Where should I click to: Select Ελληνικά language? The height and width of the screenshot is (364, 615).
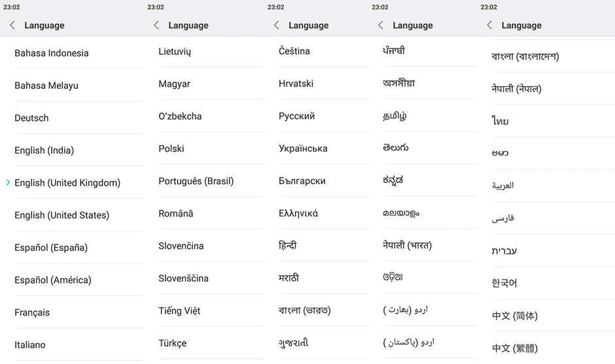(322, 213)
